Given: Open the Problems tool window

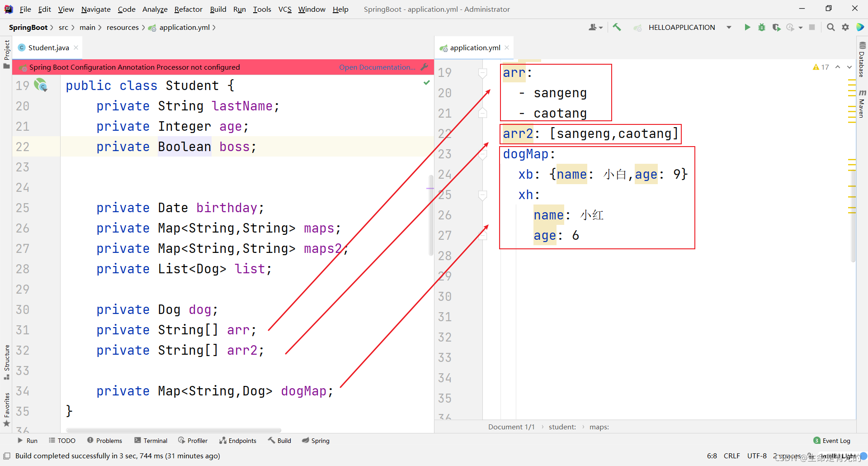Looking at the screenshot, I should pos(104,441).
